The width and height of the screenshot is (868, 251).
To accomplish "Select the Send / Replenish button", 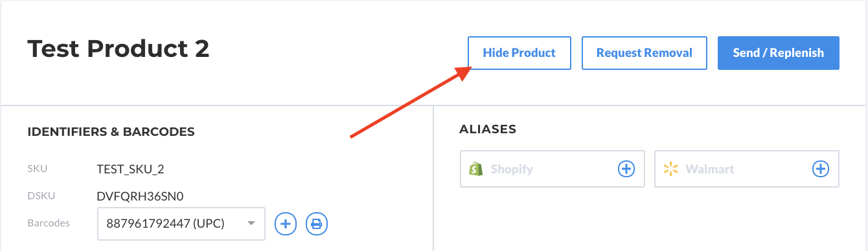I will click(779, 53).
